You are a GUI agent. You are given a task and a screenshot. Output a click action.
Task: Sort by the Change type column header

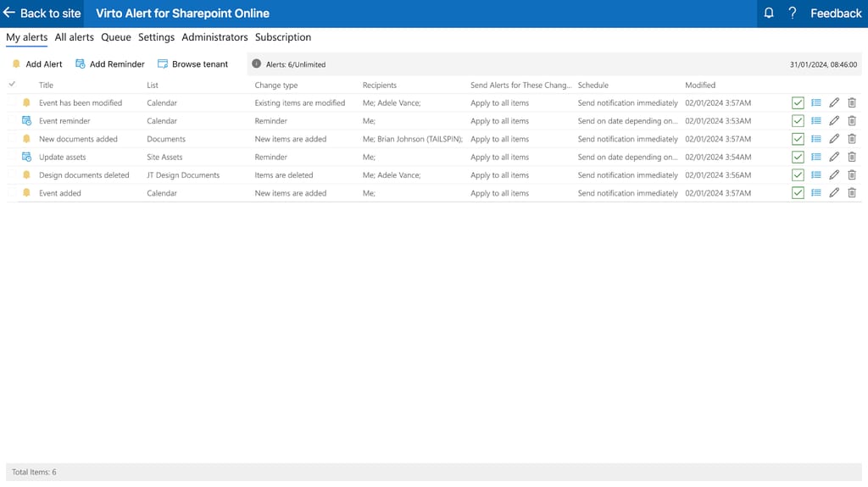[x=276, y=85]
